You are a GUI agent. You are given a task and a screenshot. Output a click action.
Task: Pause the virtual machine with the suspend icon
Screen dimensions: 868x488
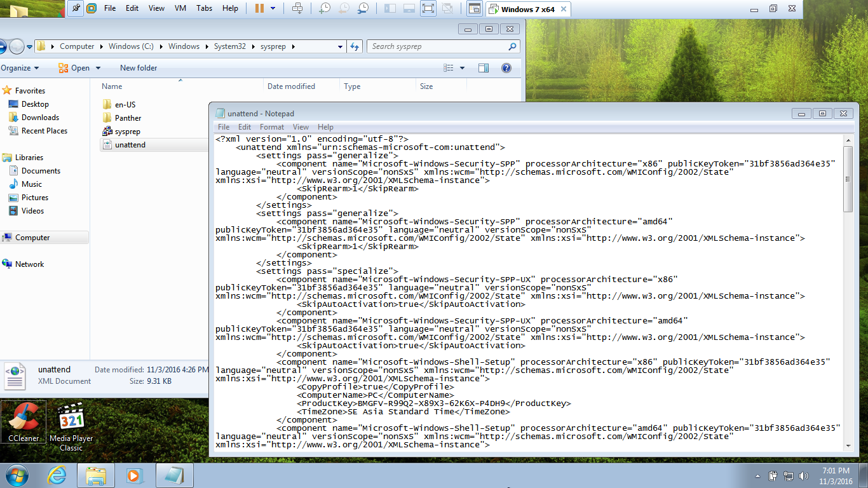pyautogui.click(x=259, y=8)
